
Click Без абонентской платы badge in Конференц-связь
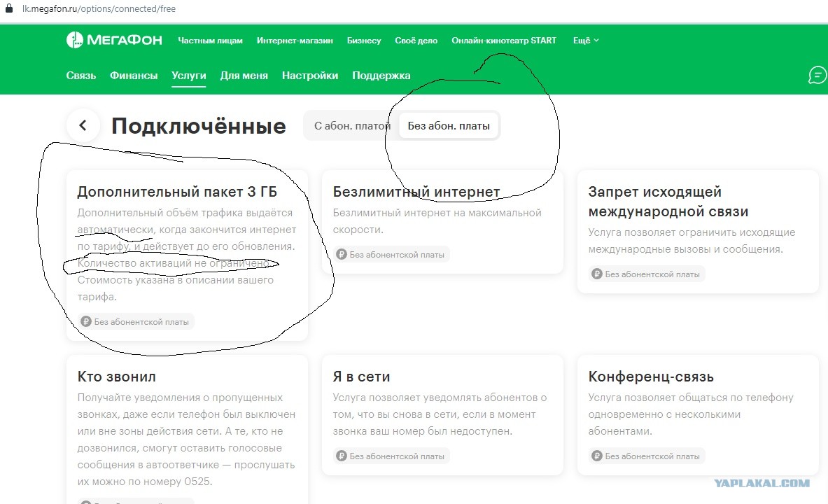tap(647, 456)
